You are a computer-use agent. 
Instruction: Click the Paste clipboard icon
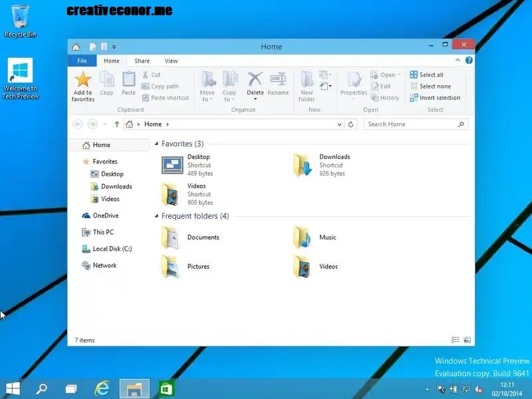point(128,79)
